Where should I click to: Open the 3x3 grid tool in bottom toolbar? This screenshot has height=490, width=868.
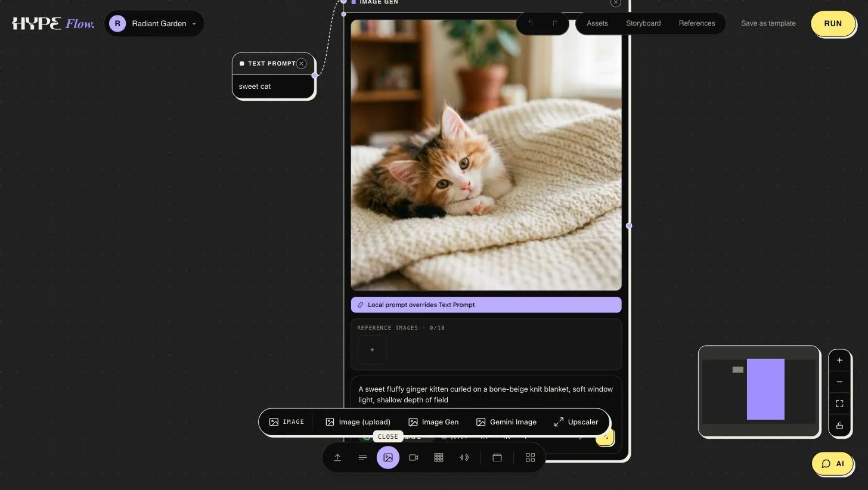[439, 458]
